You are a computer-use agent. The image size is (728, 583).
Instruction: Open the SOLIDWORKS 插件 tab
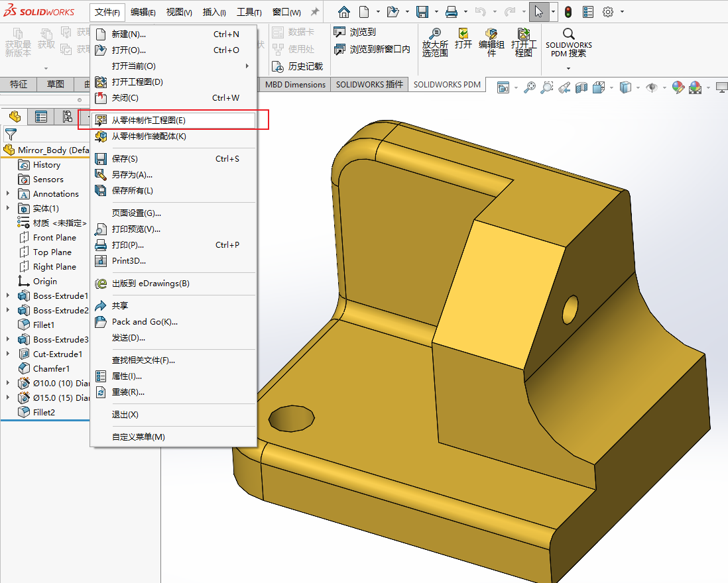pyautogui.click(x=369, y=85)
